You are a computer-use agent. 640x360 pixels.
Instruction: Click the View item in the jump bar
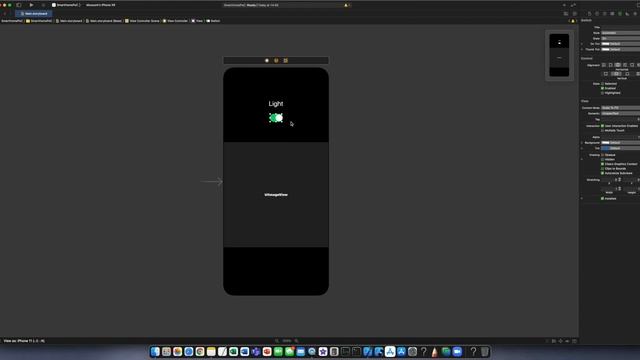pyautogui.click(x=197, y=21)
